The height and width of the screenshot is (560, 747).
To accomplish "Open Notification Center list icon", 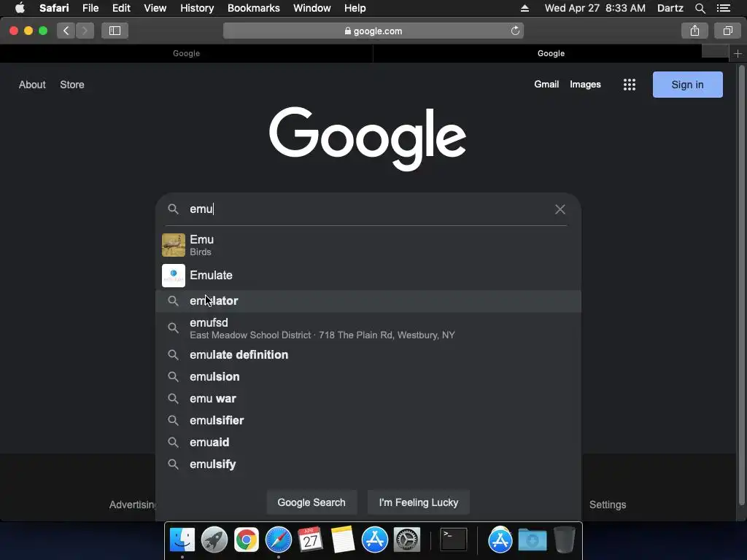I will 724,8.
